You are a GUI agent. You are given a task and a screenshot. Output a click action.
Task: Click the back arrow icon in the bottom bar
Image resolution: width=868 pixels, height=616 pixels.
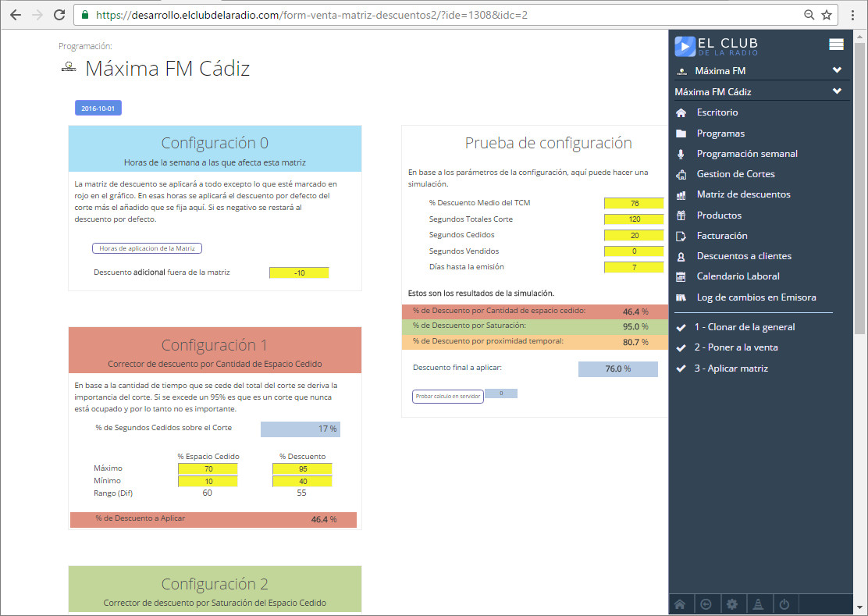706,604
